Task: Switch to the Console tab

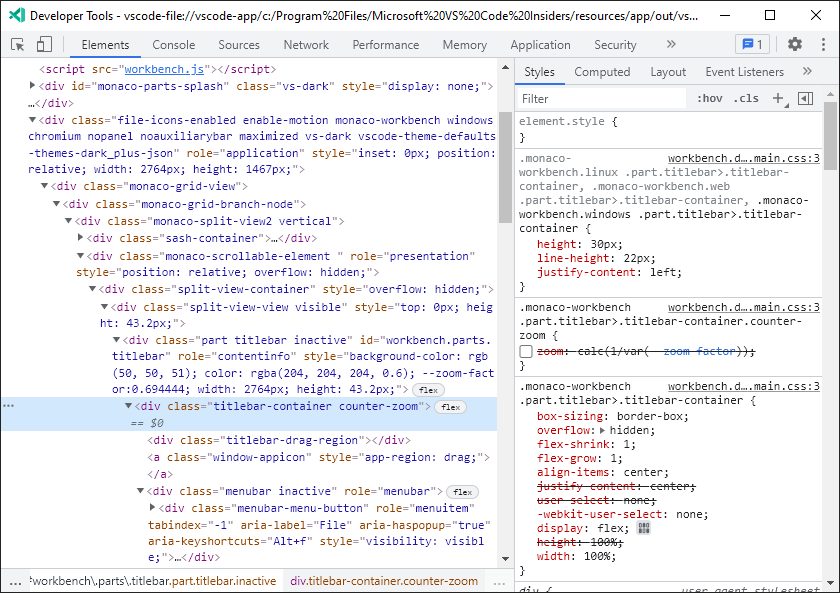Action: tap(173, 44)
